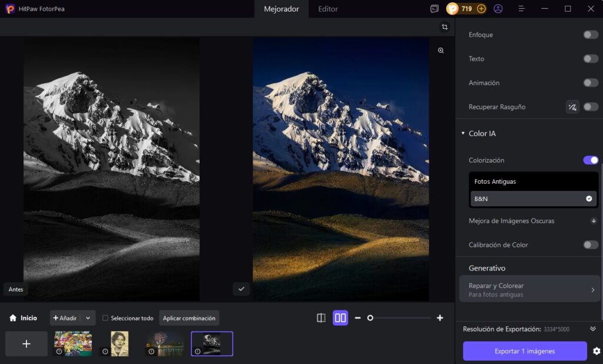
Task: Check the Seleccionar todo checkbox
Action: pyautogui.click(x=105, y=318)
